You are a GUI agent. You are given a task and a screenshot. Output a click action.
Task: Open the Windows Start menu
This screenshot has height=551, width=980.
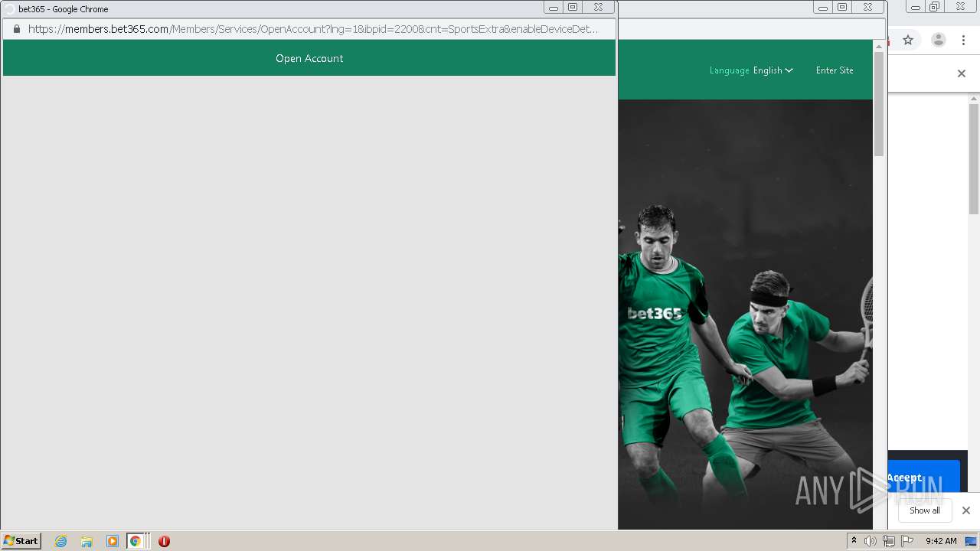(21, 540)
